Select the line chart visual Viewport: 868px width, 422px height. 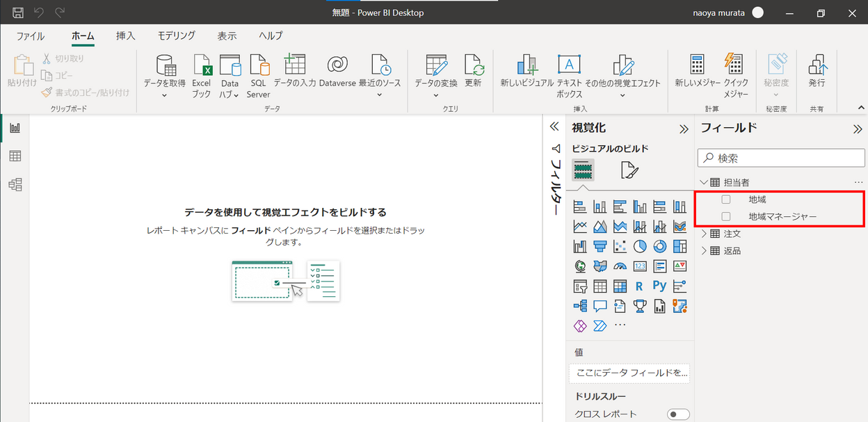[x=579, y=227]
